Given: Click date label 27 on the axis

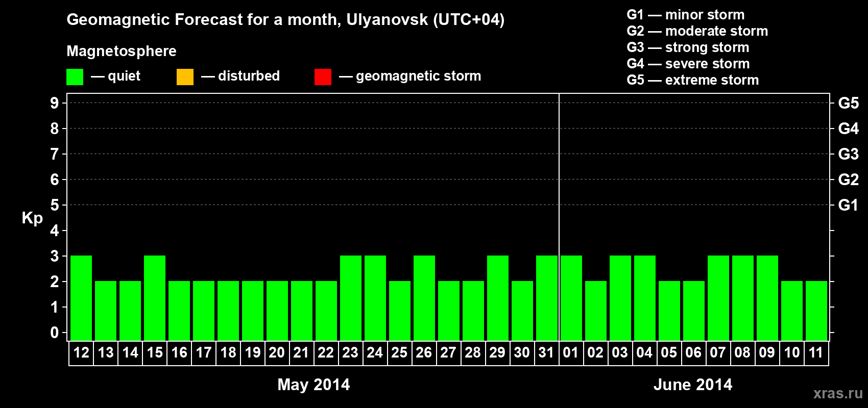Looking at the screenshot, I should click(449, 352).
